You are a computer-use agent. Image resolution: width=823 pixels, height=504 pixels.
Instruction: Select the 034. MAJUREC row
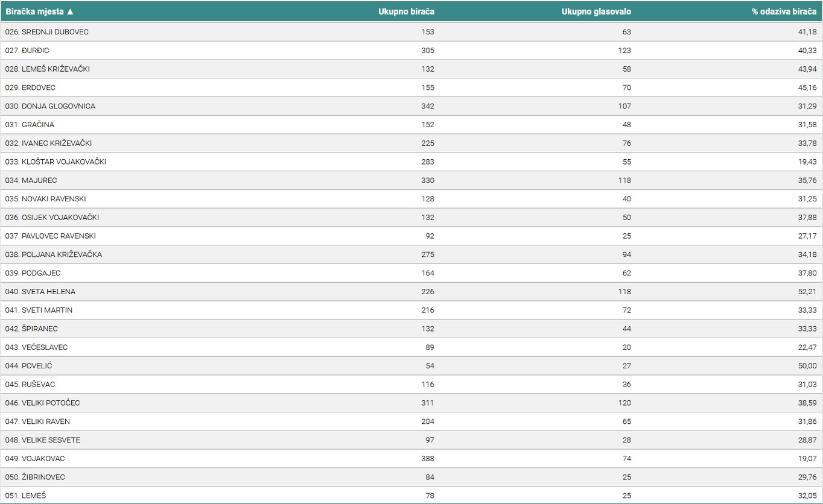[x=31, y=180]
